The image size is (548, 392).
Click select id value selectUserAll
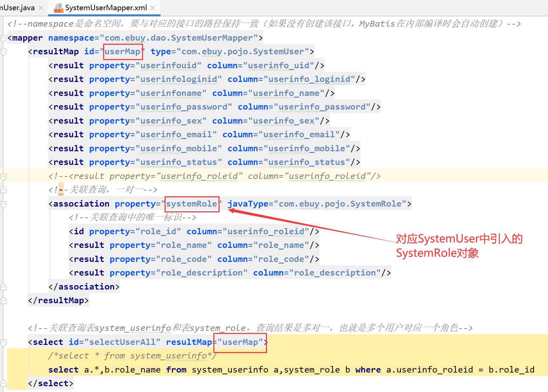pyautogui.click(x=122, y=342)
